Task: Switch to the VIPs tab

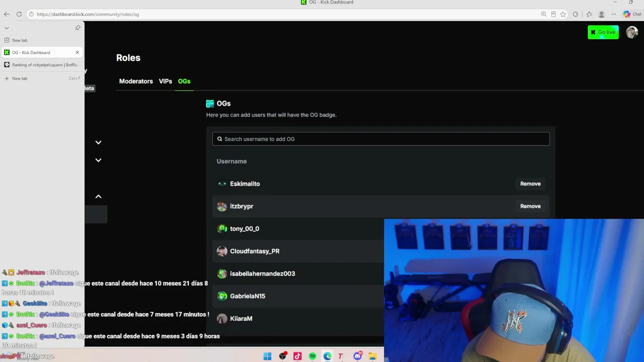Action: (x=166, y=81)
